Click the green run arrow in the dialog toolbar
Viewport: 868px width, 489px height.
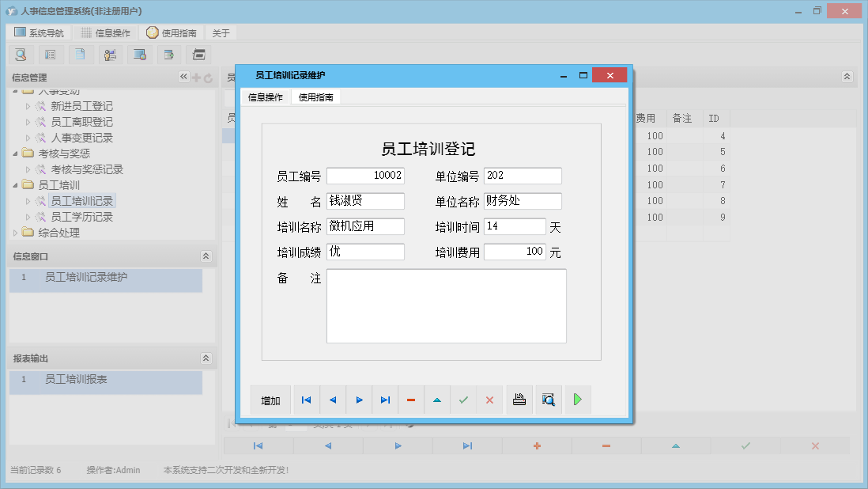(x=577, y=400)
